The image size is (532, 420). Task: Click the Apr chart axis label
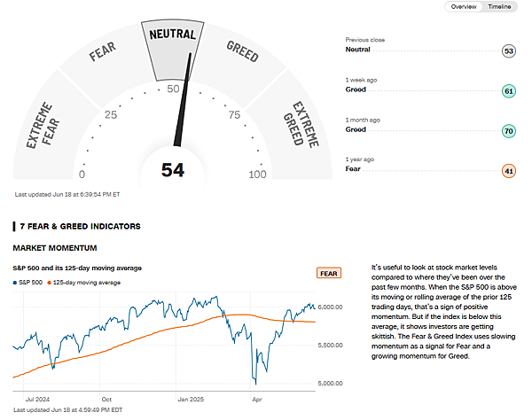tap(257, 400)
